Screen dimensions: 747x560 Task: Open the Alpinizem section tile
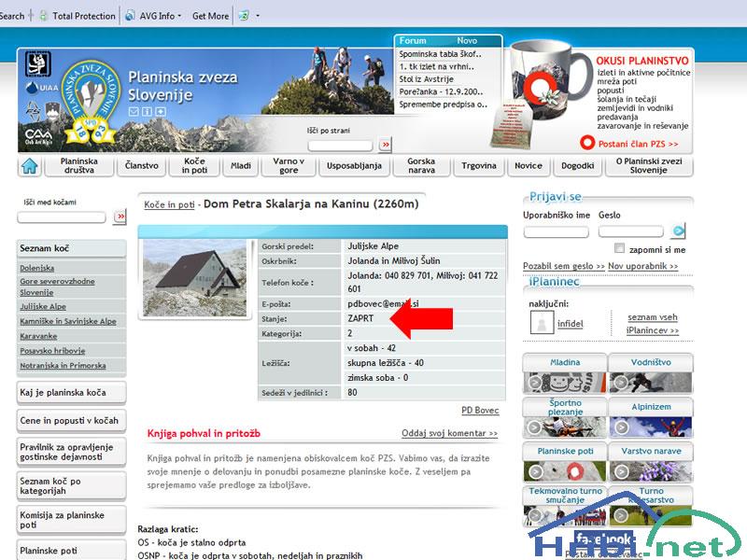pyautogui.click(x=651, y=418)
